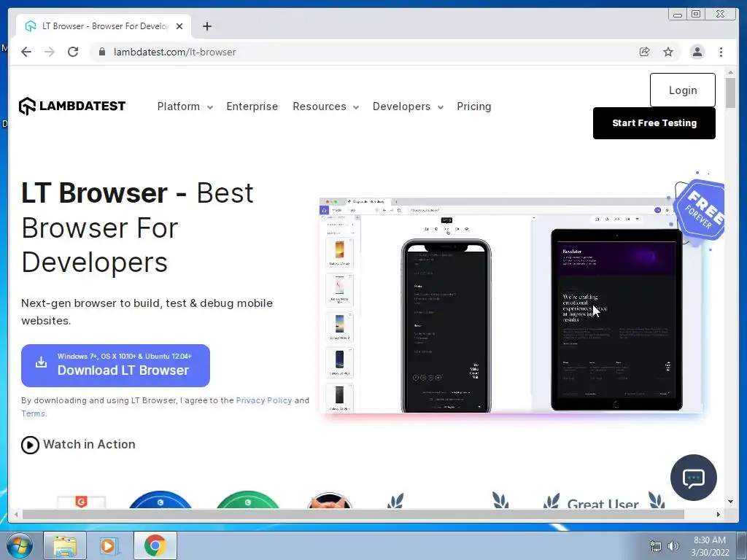Screen dimensions: 747x560
Task: Open the live chat widget
Action: click(693, 478)
